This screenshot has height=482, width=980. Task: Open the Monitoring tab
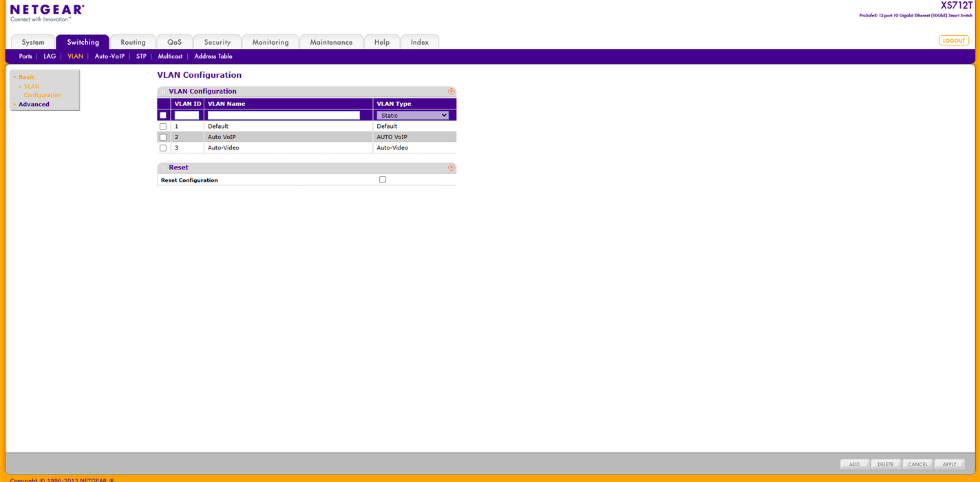click(x=270, y=42)
